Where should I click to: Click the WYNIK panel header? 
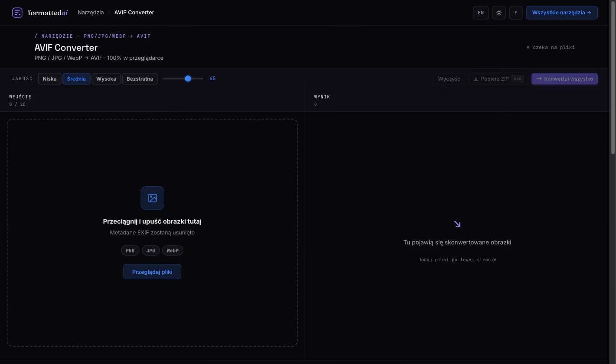[x=322, y=97]
